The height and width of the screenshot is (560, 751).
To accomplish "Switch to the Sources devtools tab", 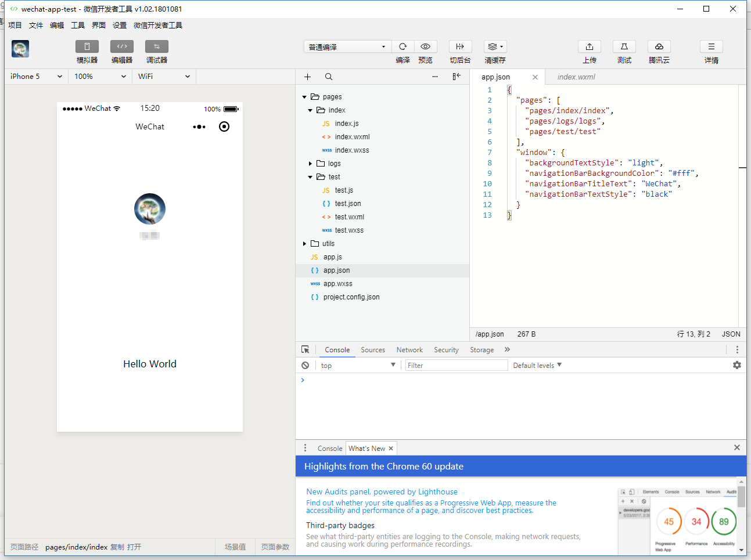I will click(373, 350).
